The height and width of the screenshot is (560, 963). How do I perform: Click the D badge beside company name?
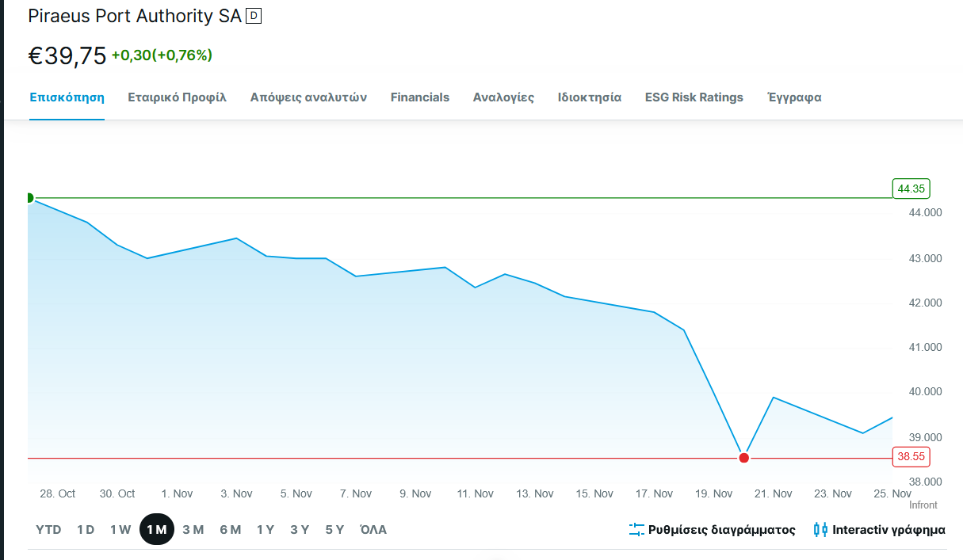coord(254,16)
